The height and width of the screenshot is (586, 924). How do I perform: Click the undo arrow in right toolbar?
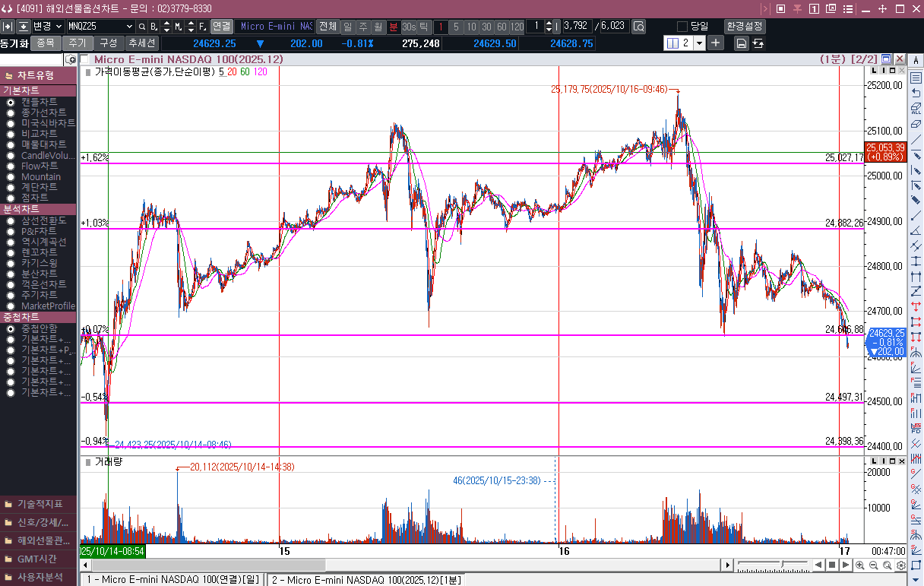point(916,93)
